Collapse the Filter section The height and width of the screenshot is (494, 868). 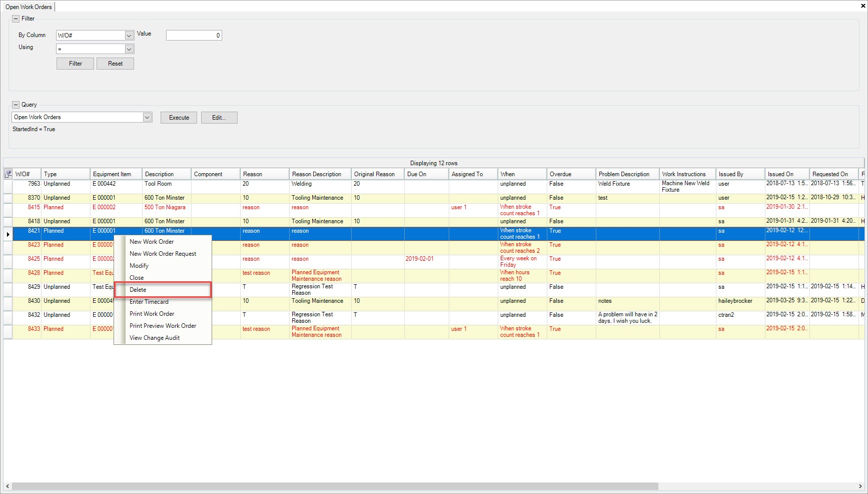tap(16, 19)
